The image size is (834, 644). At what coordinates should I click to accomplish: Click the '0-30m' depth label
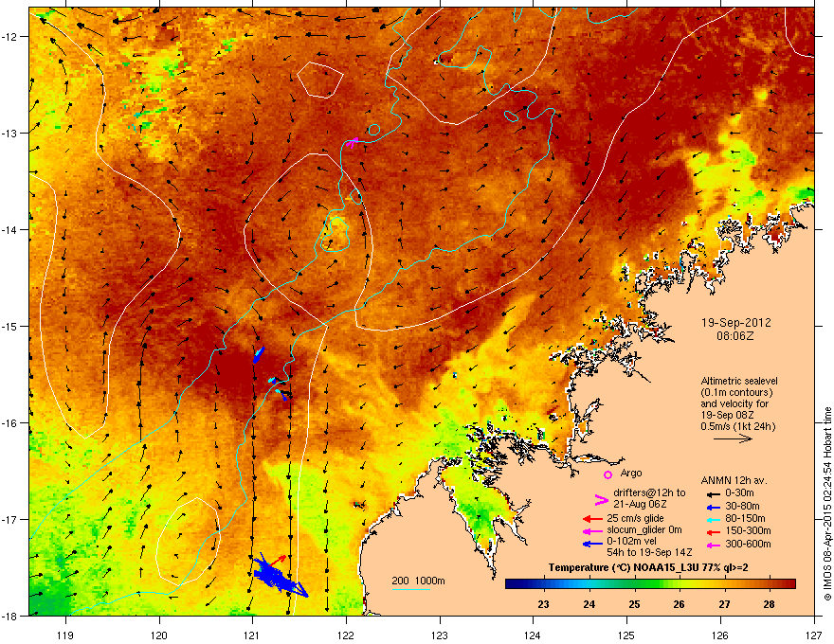tap(739, 493)
